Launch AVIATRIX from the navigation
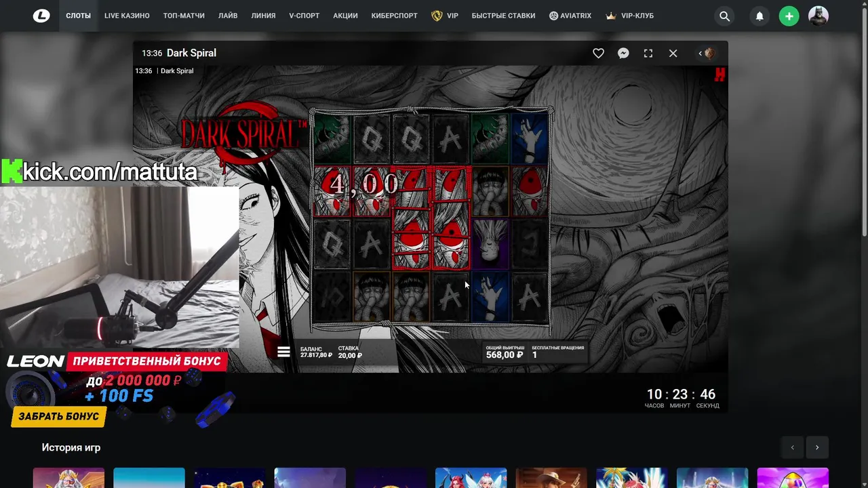868x488 pixels. (570, 16)
